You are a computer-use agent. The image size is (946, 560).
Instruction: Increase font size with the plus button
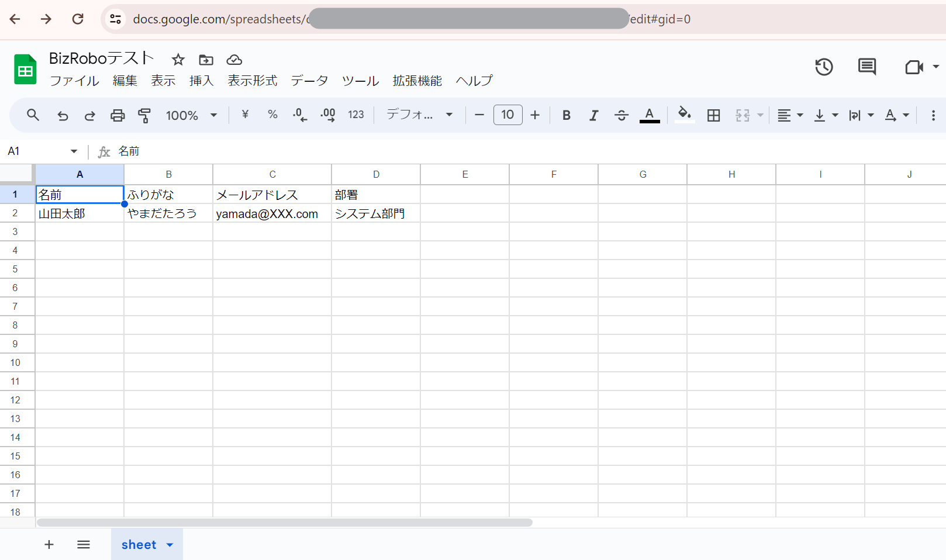coord(535,115)
